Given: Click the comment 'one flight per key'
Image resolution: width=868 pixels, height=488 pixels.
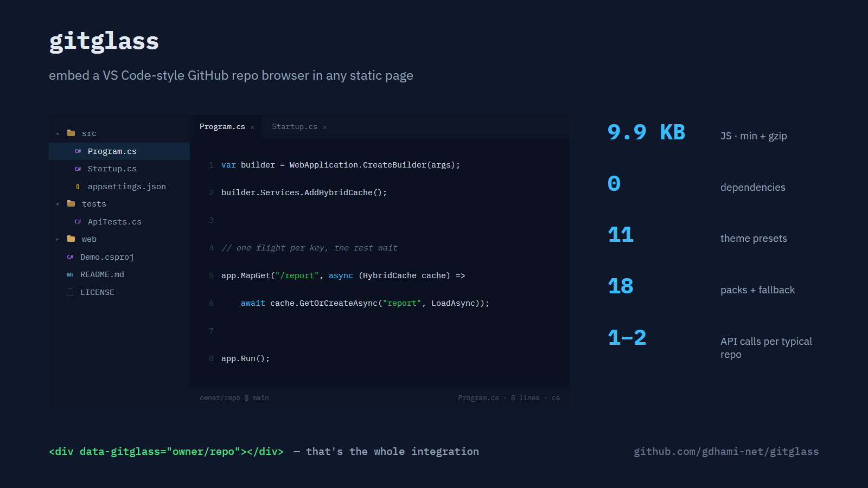Looking at the screenshot, I should (309, 248).
